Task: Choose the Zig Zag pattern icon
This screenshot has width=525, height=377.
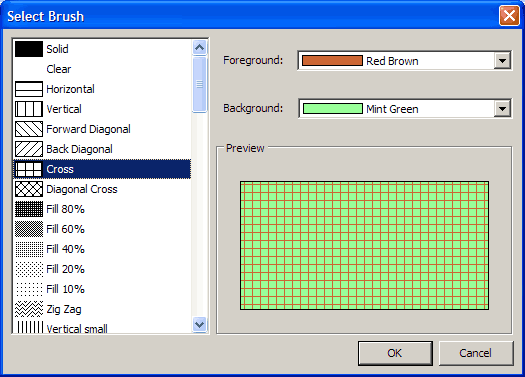Action: pos(29,309)
